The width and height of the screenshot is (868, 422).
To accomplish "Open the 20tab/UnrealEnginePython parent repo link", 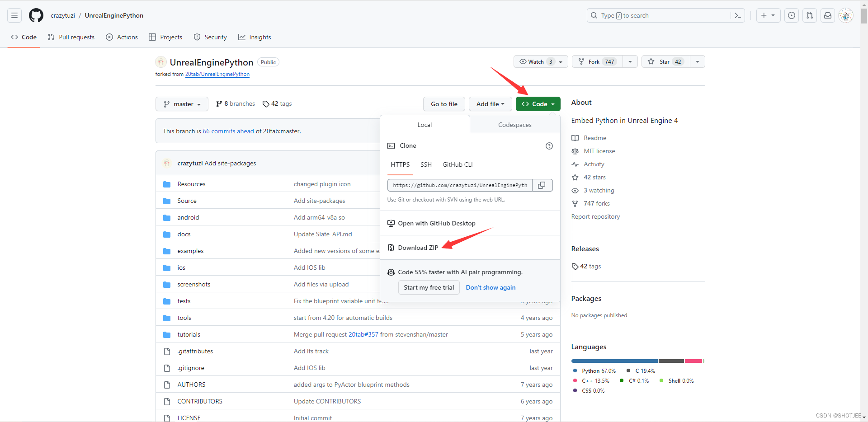I will point(217,74).
